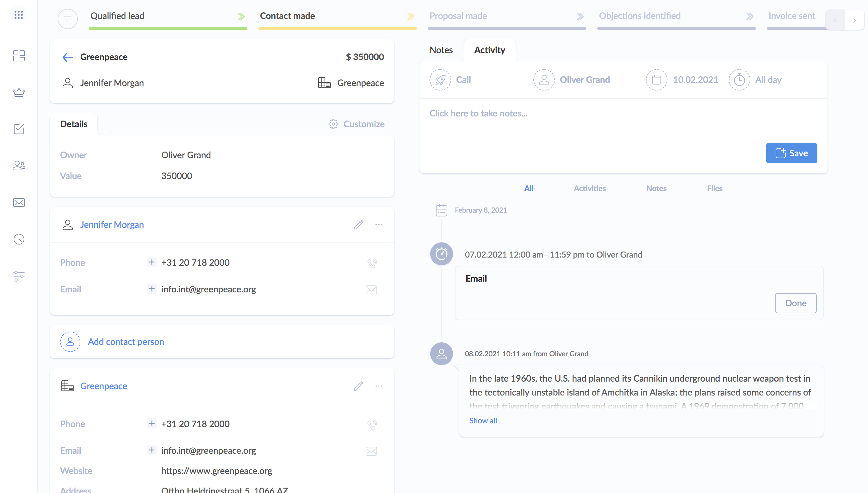Open the mail envelope icon in sidebar
Screen dimensions: 868x493
(19, 203)
